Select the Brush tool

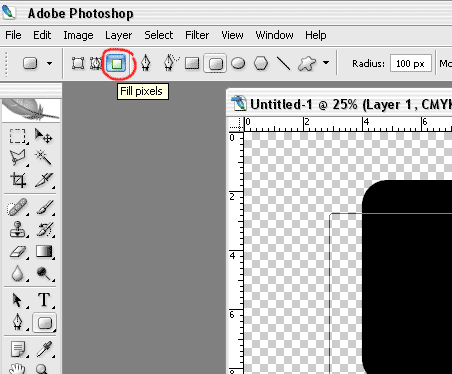coord(44,207)
